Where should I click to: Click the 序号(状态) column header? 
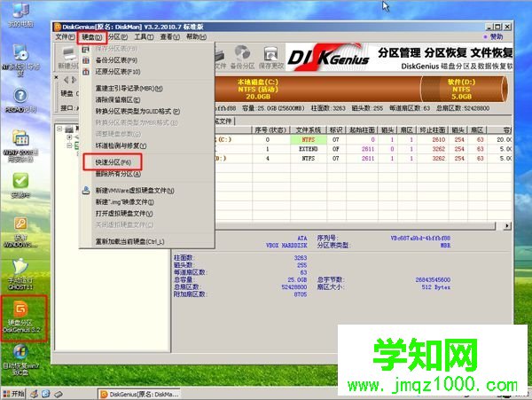tap(270, 130)
